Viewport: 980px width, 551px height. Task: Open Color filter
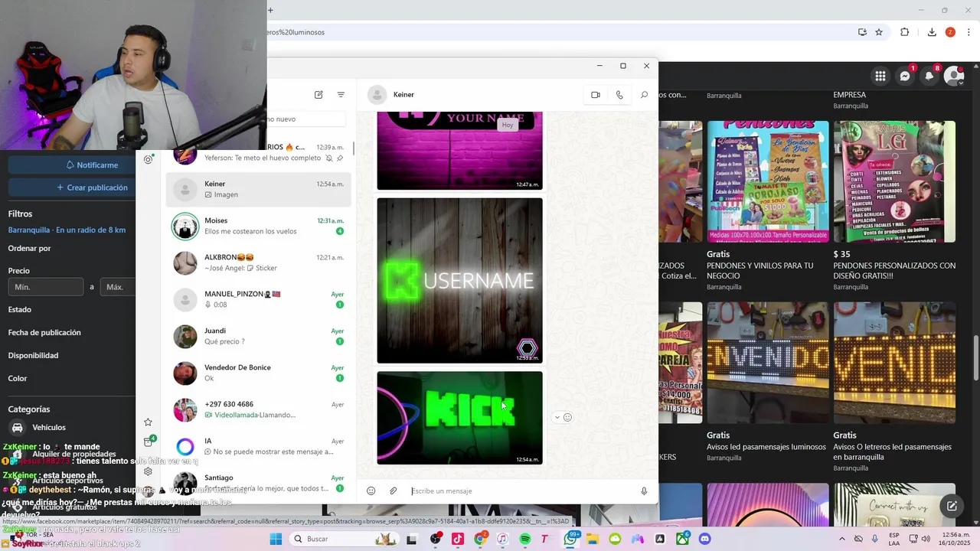[18, 379]
